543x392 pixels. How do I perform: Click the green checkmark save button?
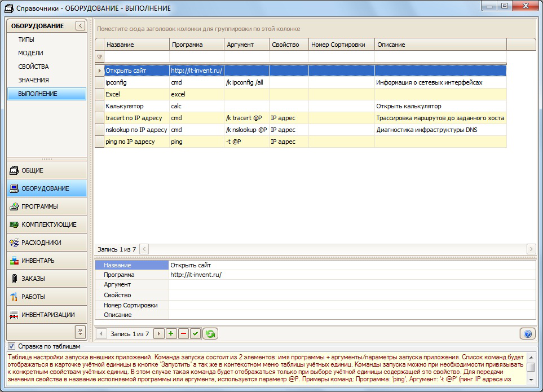point(195,334)
